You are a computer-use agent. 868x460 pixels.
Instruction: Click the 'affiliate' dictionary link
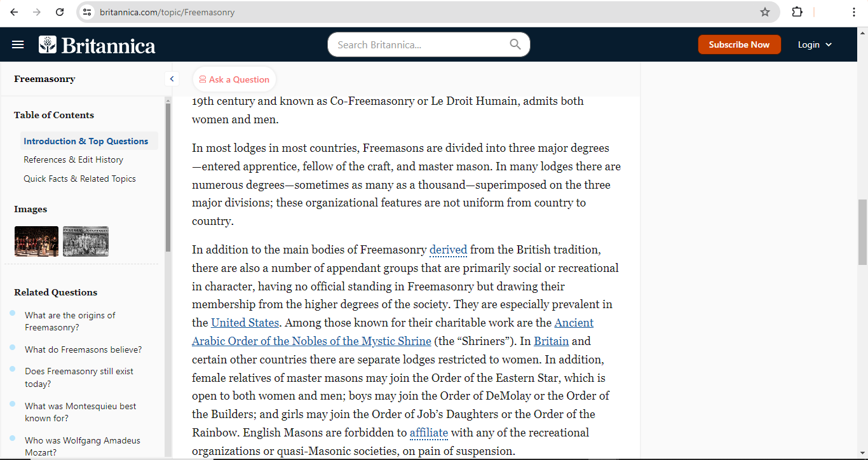[429, 433]
